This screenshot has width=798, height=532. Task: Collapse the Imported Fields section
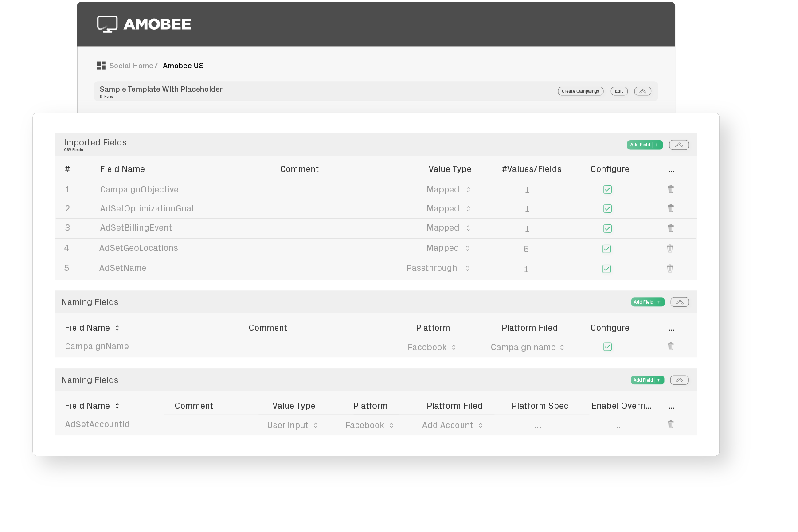click(x=679, y=145)
